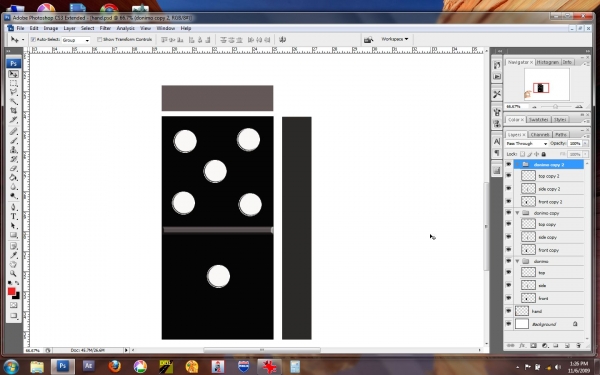The image size is (600, 375).
Task: Select the History Brush tool
Action: tap(13, 159)
